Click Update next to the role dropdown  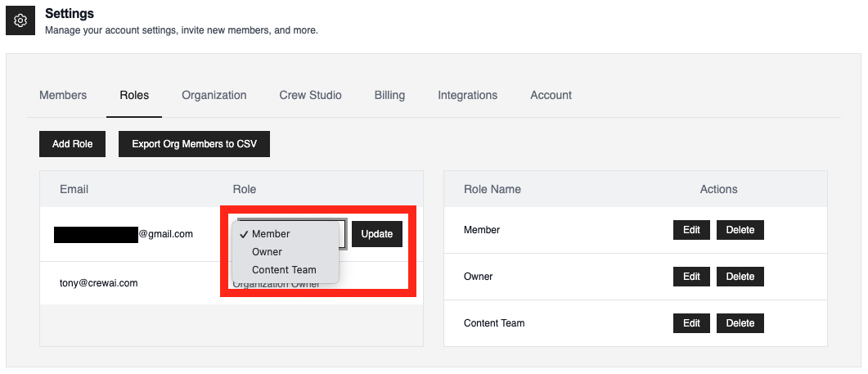(377, 234)
